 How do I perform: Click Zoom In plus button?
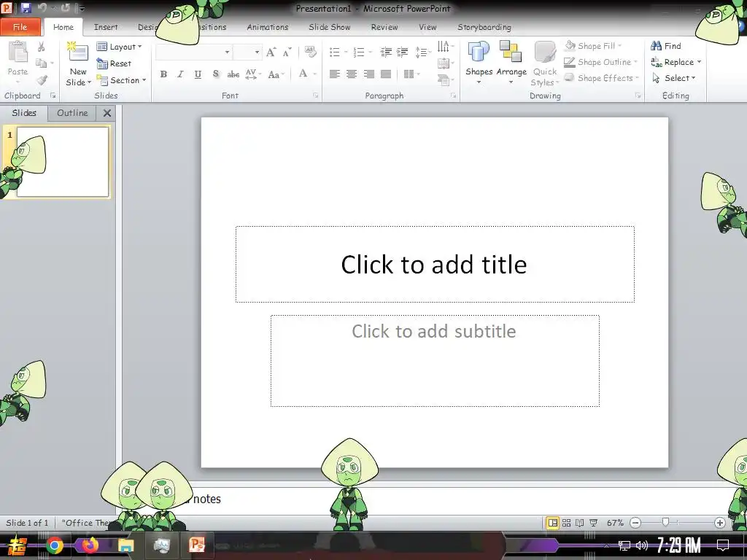719,523
